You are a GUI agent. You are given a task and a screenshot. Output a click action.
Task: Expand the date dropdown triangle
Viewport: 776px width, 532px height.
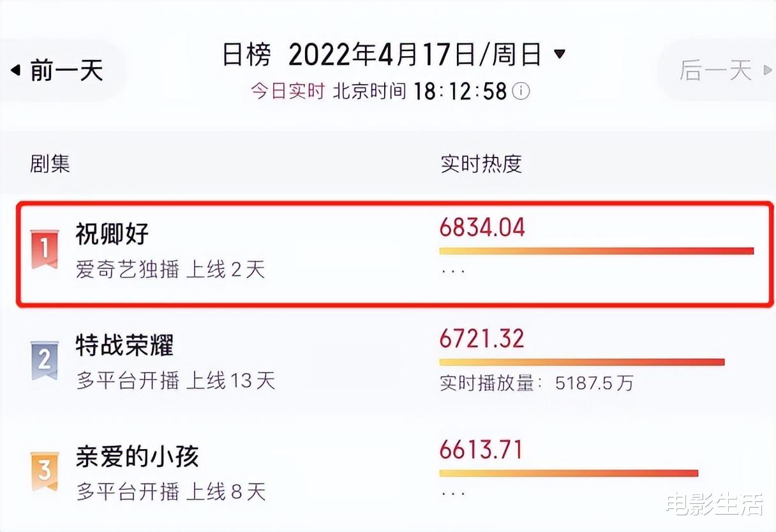pos(560,54)
